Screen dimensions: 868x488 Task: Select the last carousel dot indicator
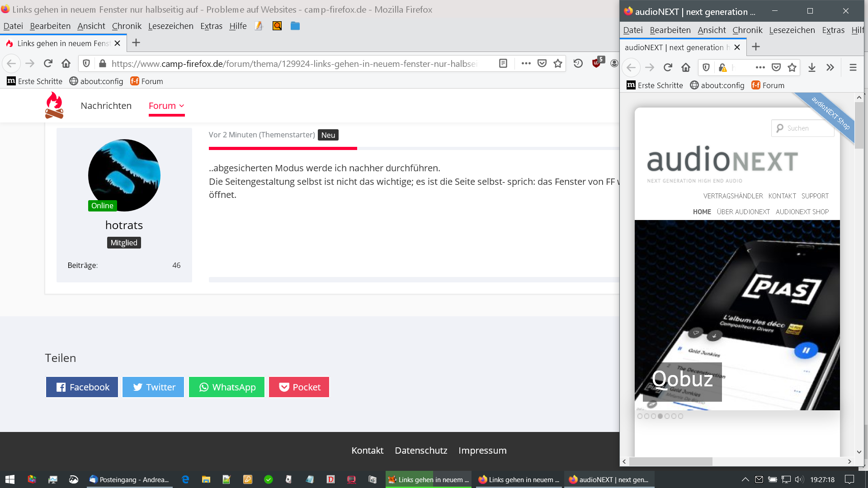click(x=681, y=416)
